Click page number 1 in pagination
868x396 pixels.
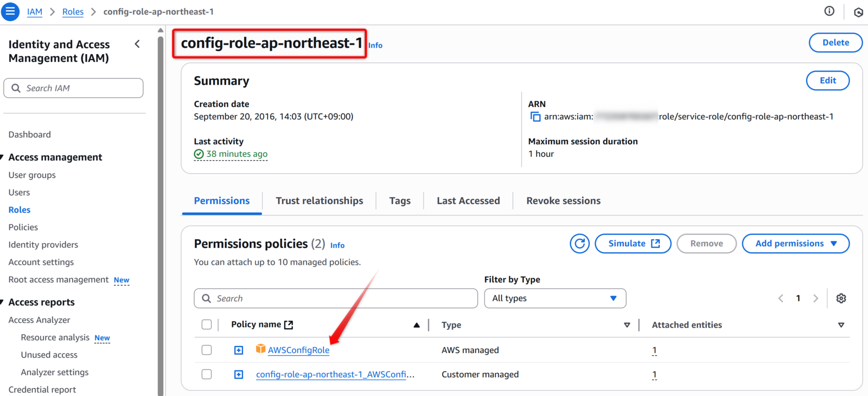798,298
